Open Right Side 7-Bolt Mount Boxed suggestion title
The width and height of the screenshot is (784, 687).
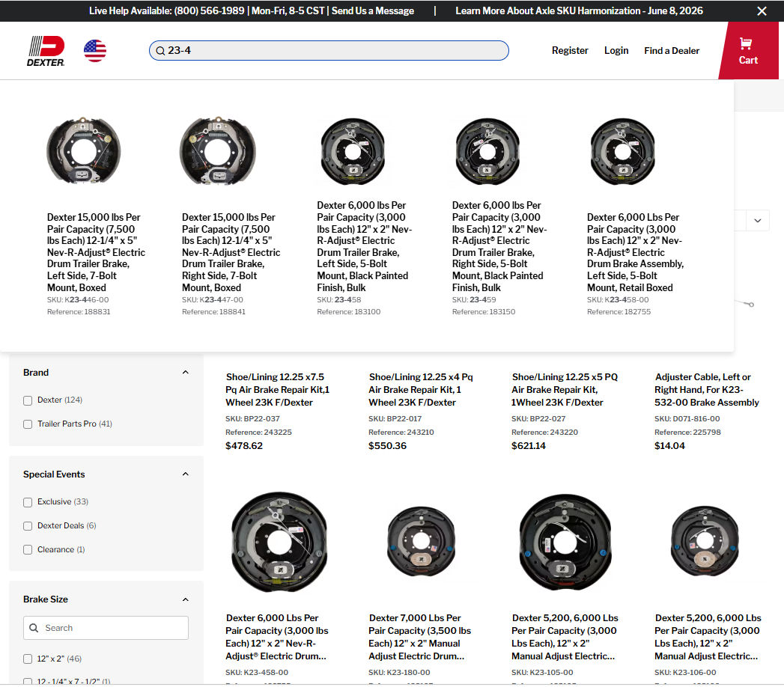231,252
